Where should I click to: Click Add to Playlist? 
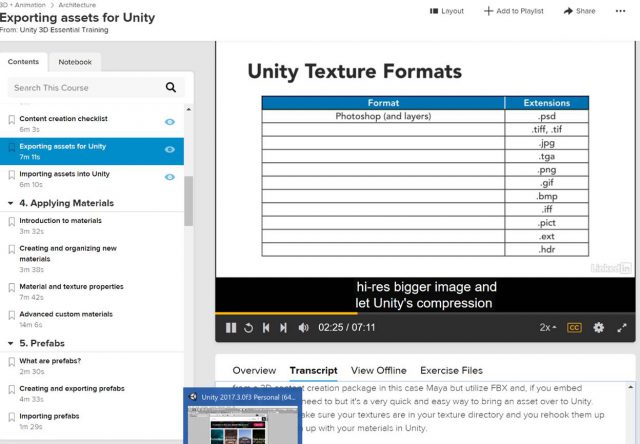coord(514,11)
